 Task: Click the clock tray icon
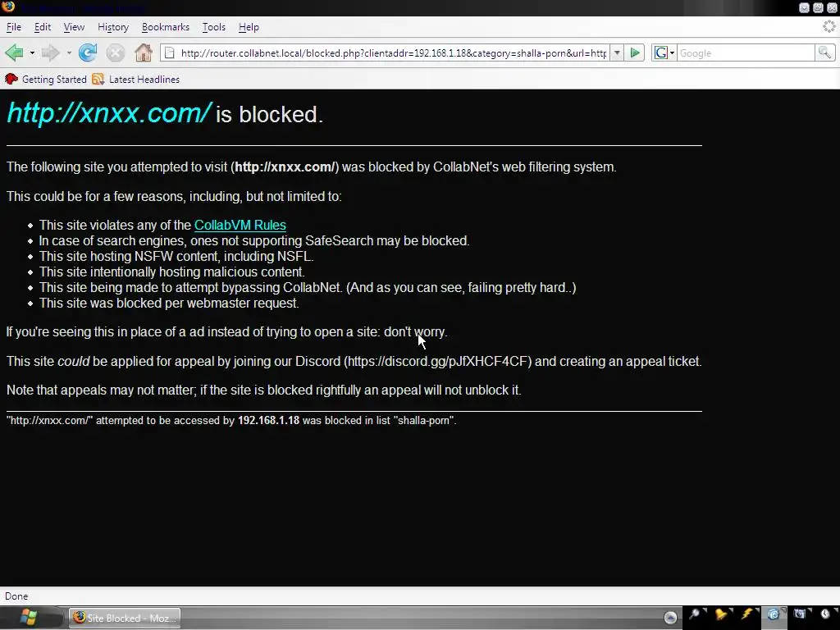(825, 614)
